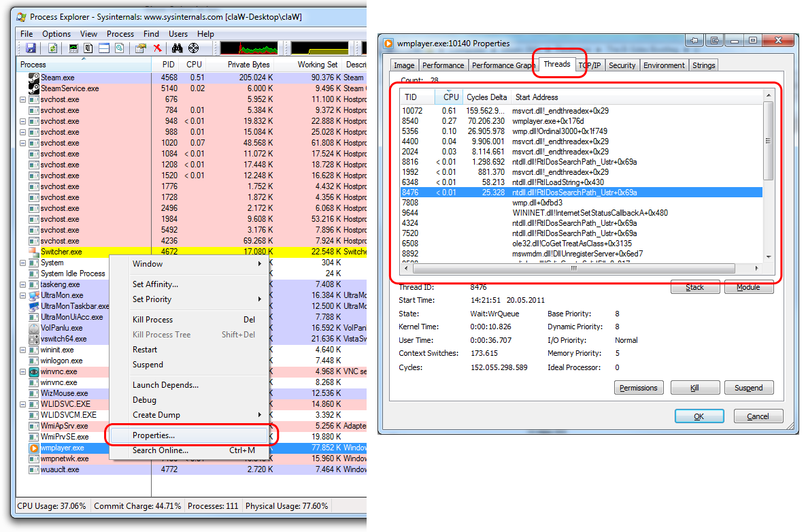Click the SteamService.exe process icon
Image resolution: width=806 pixels, height=532 pixels.
(x=34, y=88)
